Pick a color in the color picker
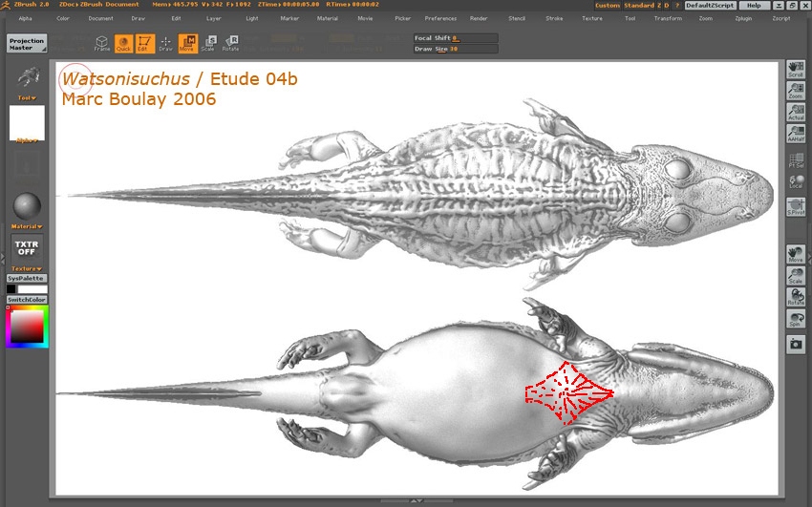 [27, 327]
